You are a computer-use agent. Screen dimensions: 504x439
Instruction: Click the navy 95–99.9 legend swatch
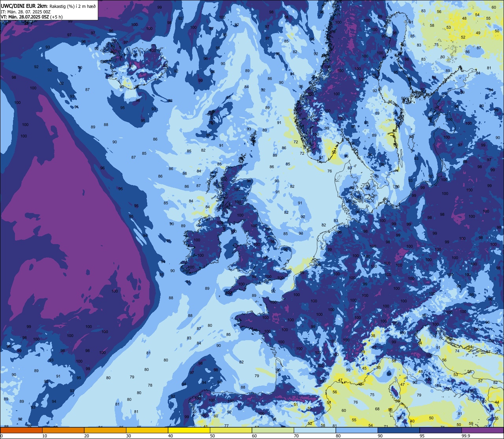441,430
